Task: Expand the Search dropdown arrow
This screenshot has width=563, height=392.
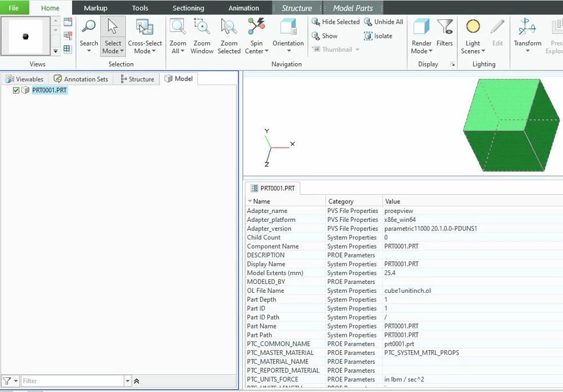Action: pyautogui.click(x=88, y=51)
